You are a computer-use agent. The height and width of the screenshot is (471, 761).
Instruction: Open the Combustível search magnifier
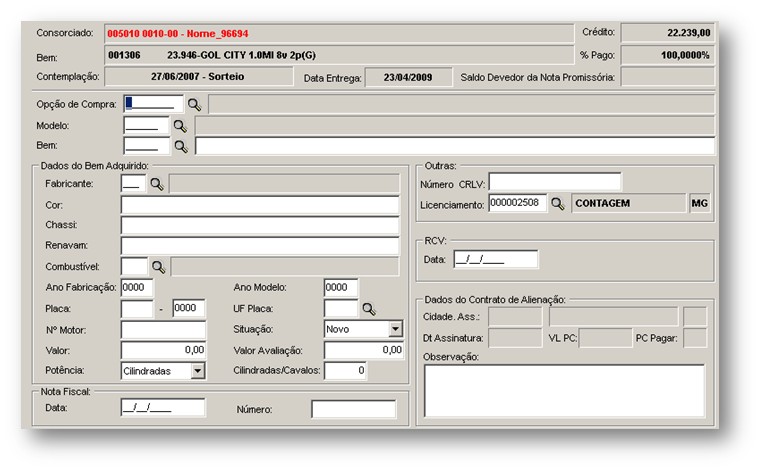point(158,267)
